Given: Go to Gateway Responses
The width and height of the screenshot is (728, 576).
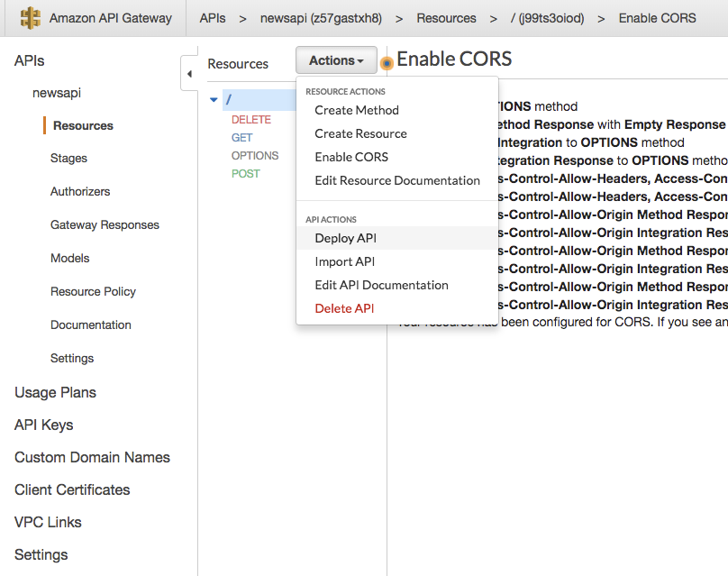Looking at the screenshot, I should [x=105, y=224].
